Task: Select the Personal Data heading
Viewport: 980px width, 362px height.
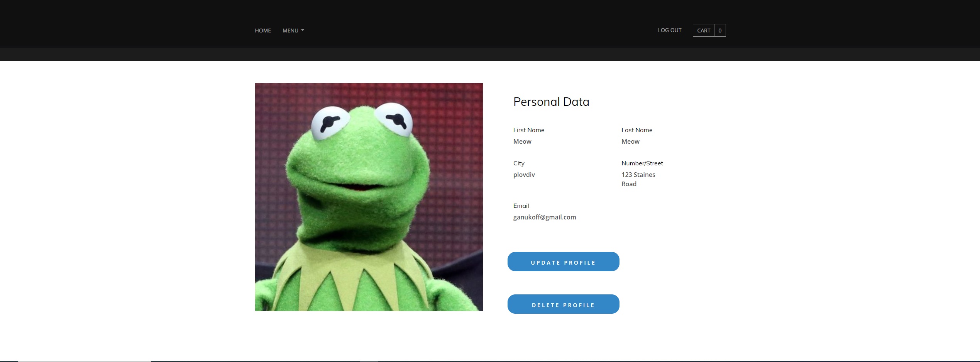Action: coord(551,102)
